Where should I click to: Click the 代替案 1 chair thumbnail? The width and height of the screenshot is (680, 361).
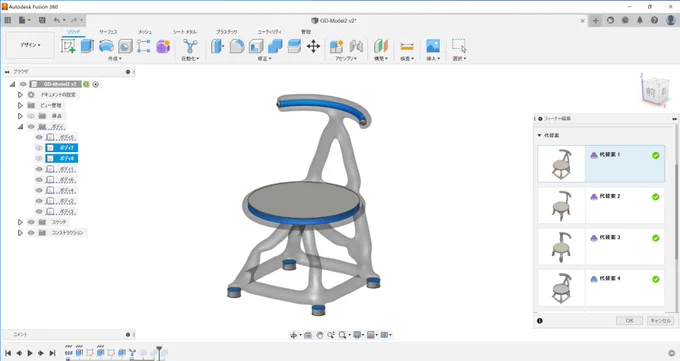click(561, 164)
